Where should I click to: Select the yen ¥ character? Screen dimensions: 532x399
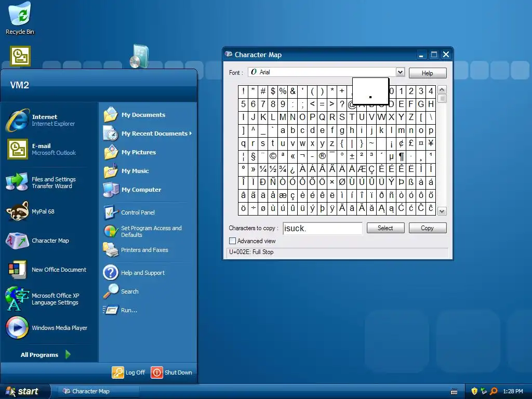point(431,143)
